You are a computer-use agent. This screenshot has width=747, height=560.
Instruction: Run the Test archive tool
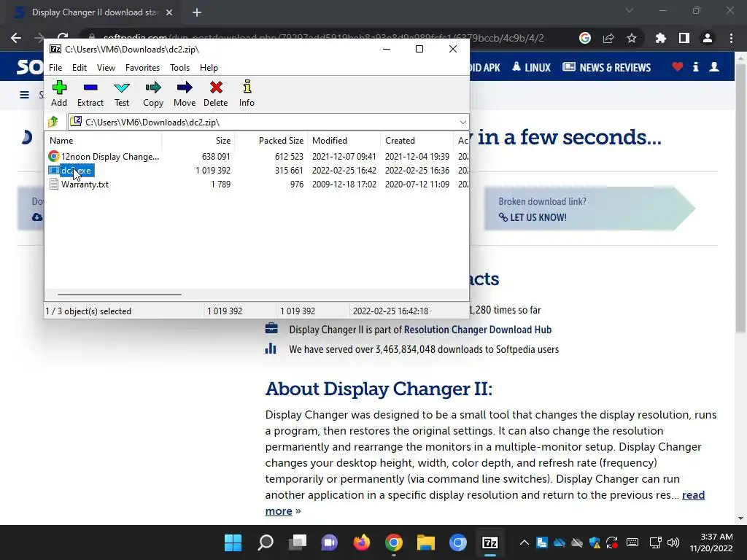coord(122,93)
